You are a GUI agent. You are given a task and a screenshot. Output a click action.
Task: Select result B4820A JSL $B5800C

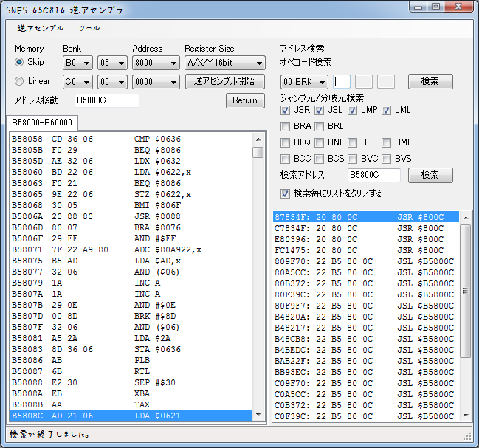point(366,317)
